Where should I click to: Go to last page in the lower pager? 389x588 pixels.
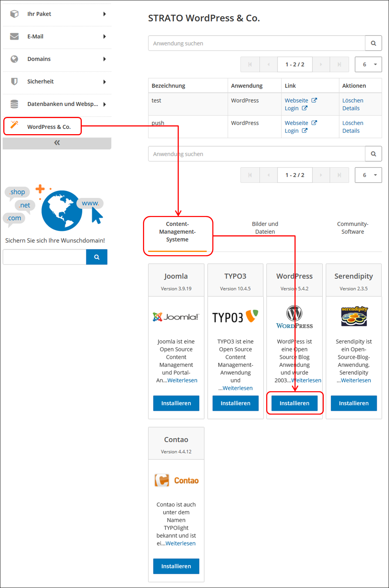[339, 175]
